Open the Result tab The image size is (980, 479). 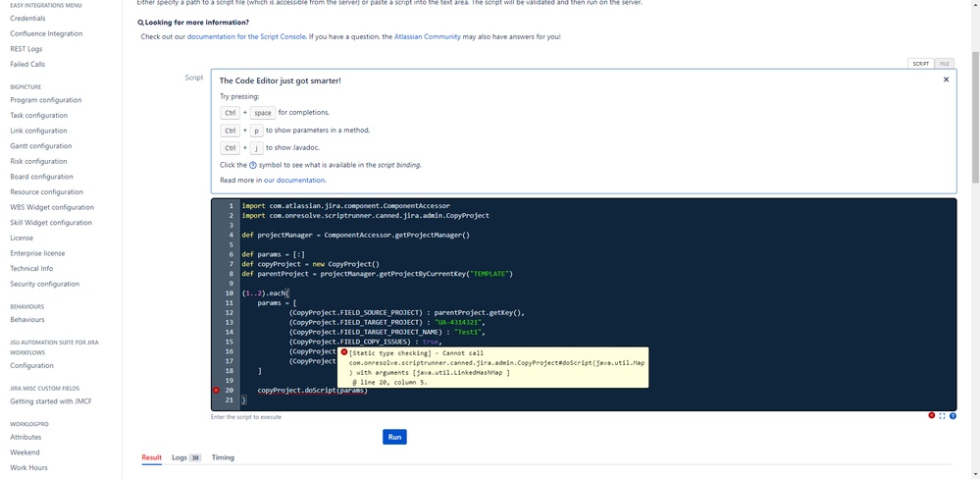pos(152,457)
